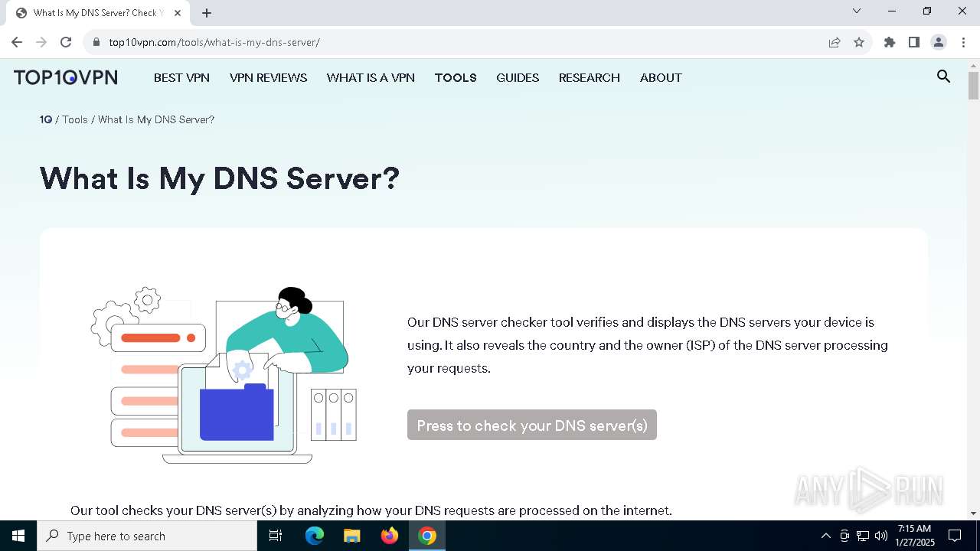Image resolution: width=980 pixels, height=551 pixels.
Task: Click the scrollbar down arrow
Action: click(973, 514)
